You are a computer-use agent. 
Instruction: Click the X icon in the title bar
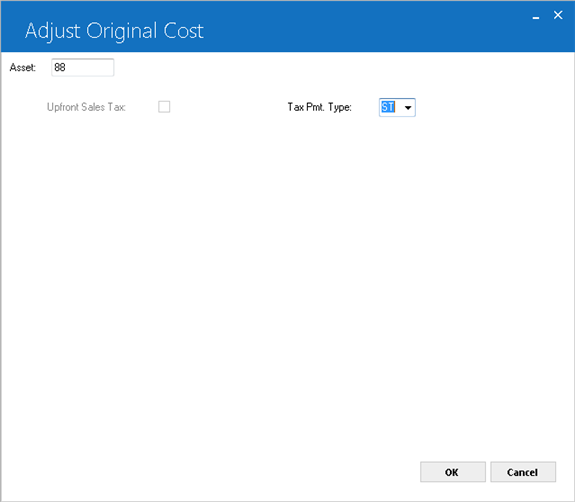pyautogui.click(x=558, y=15)
